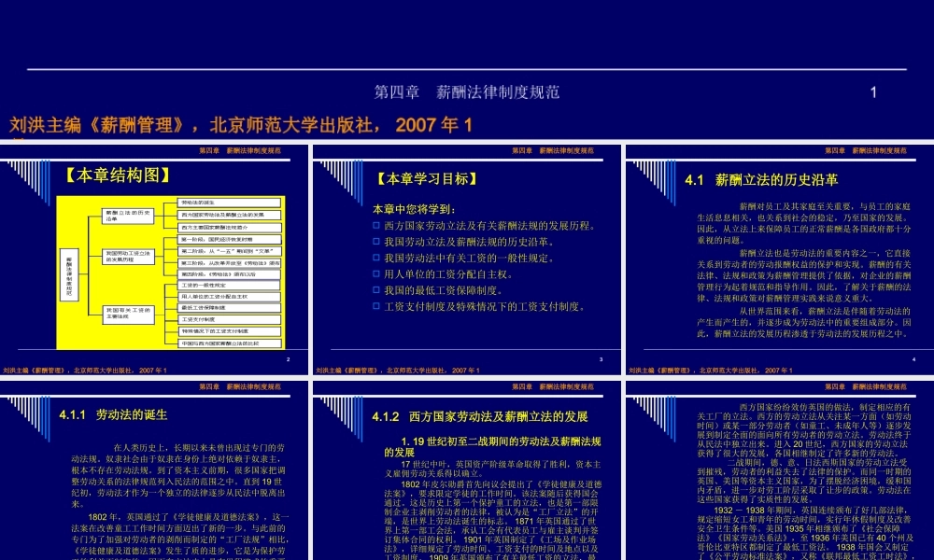Click chart box 特殊情况下的工资支付制度
This screenshot has height=560, width=934.
(x=230, y=331)
